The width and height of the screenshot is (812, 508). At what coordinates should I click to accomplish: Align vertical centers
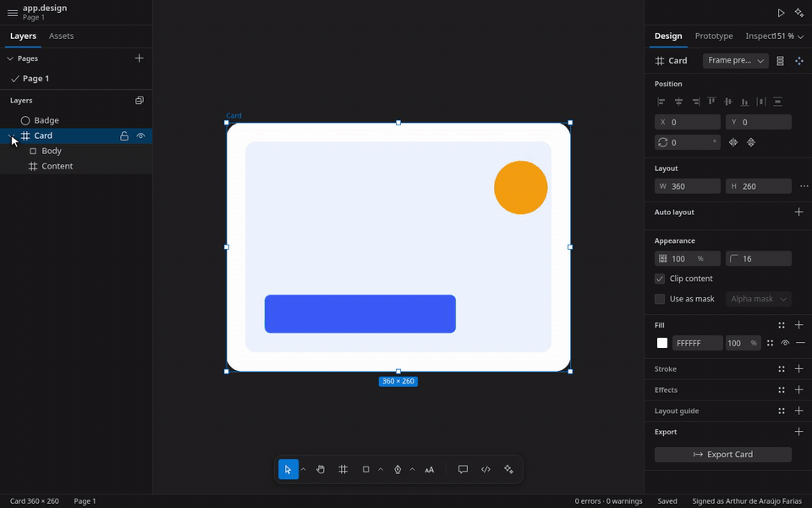click(728, 102)
